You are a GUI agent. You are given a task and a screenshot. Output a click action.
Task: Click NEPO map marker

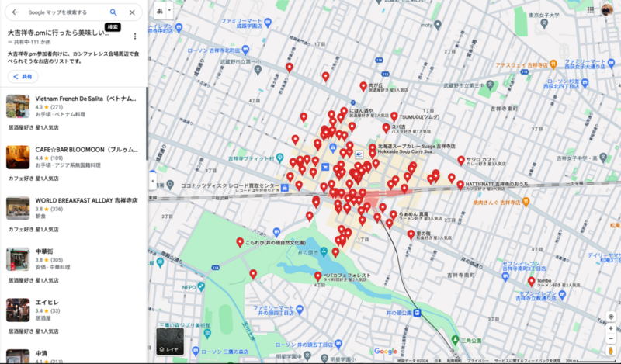point(202,286)
